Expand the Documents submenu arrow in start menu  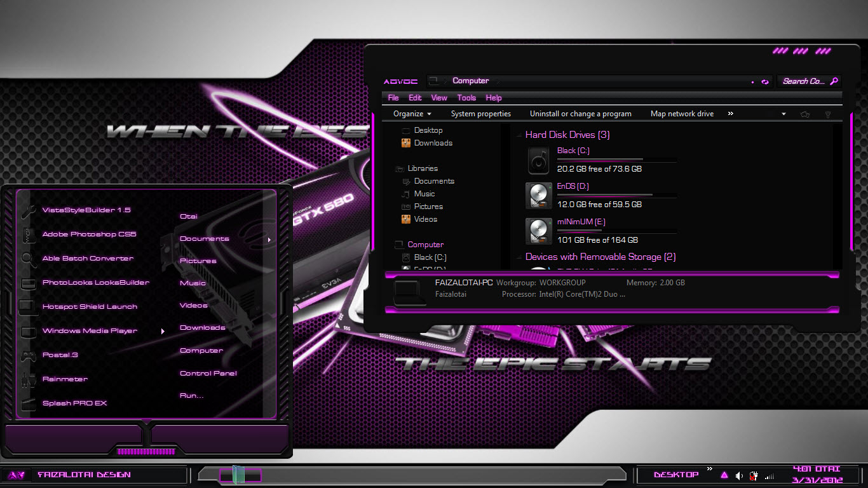[x=269, y=240]
